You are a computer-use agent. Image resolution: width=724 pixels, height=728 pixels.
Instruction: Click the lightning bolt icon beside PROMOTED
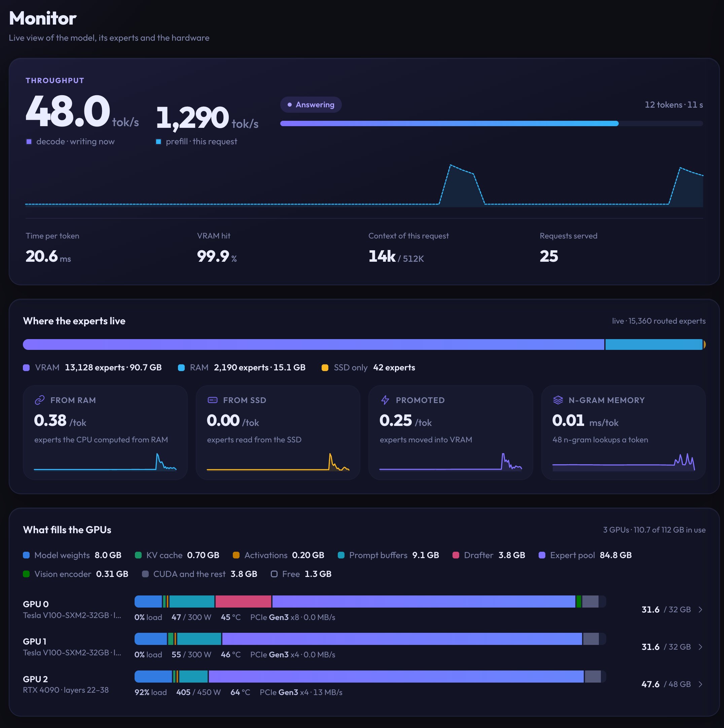tap(385, 400)
